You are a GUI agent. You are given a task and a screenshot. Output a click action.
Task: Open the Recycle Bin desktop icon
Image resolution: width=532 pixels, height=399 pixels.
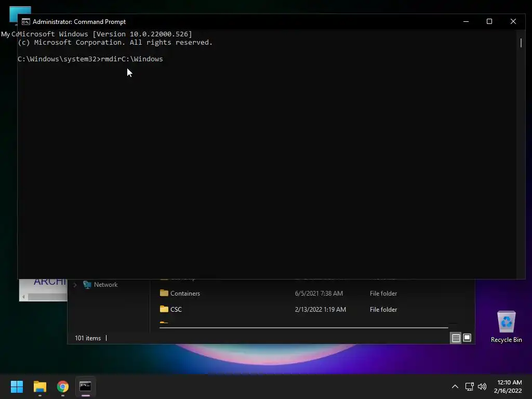tap(506, 326)
